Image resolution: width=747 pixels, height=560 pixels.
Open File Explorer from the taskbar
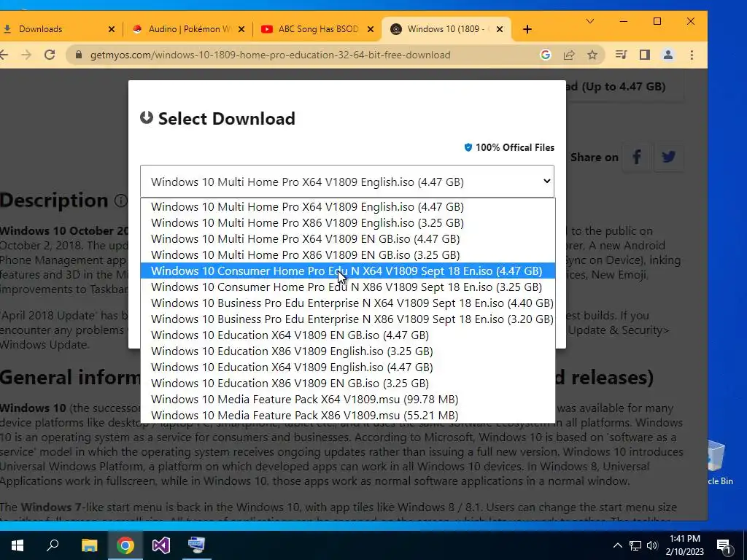click(x=89, y=545)
